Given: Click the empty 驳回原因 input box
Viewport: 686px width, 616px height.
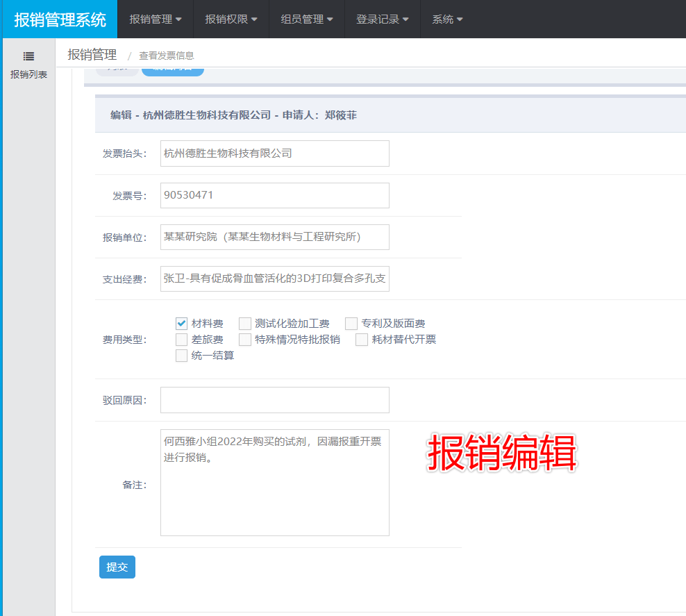Looking at the screenshot, I should pyautogui.click(x=275, y=400).
